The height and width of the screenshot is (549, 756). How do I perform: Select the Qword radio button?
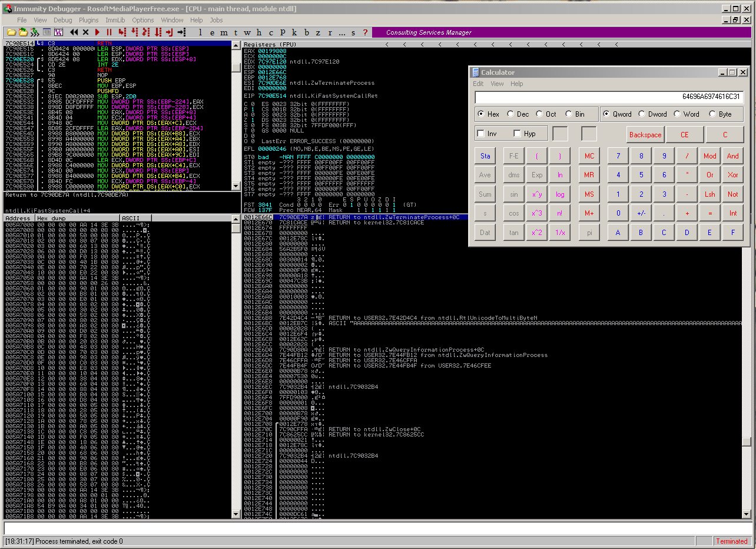pos(618,114)
